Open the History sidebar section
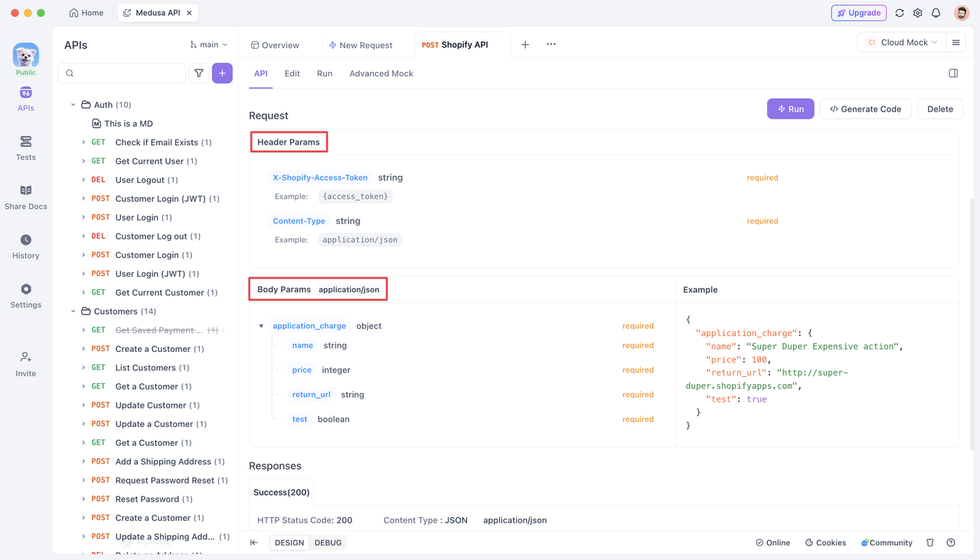Viewport: 980px width, 560px height. click(25, 246)
